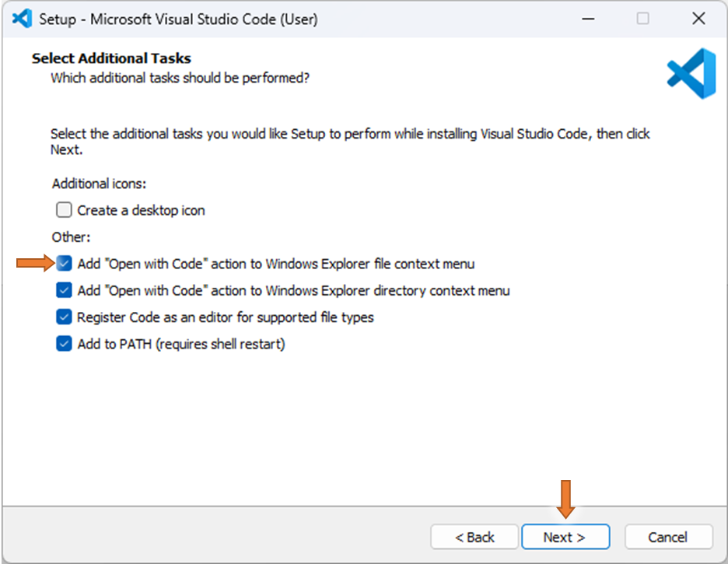This screenshot has width=728, height=564.
Task: Close the Setup window
Action: click(x=698, y=19)
